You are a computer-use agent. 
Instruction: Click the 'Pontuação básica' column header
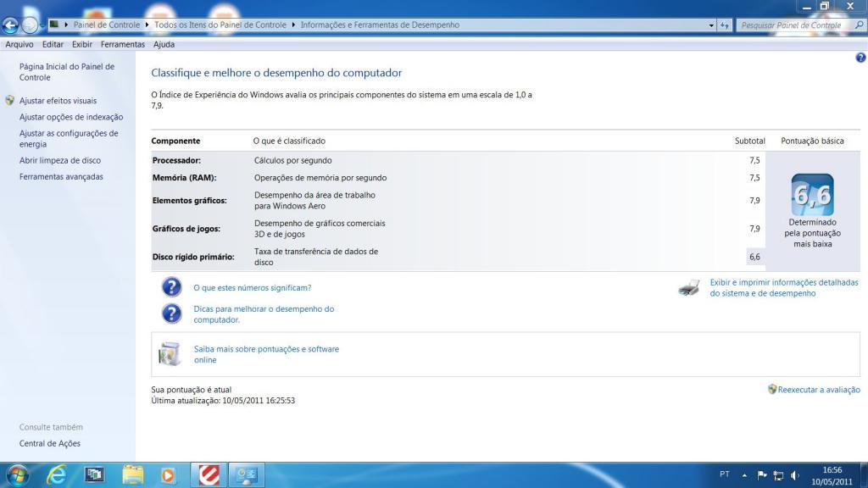[812, 141]
